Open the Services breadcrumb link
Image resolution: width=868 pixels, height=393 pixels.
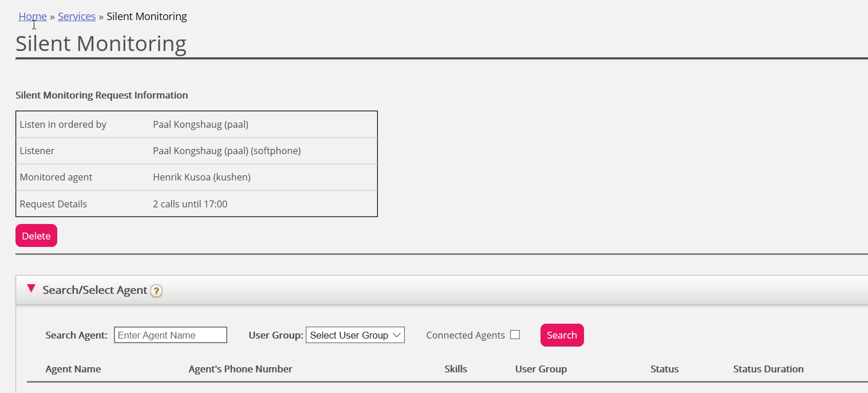pyautogui.click(x=77, y=16)
